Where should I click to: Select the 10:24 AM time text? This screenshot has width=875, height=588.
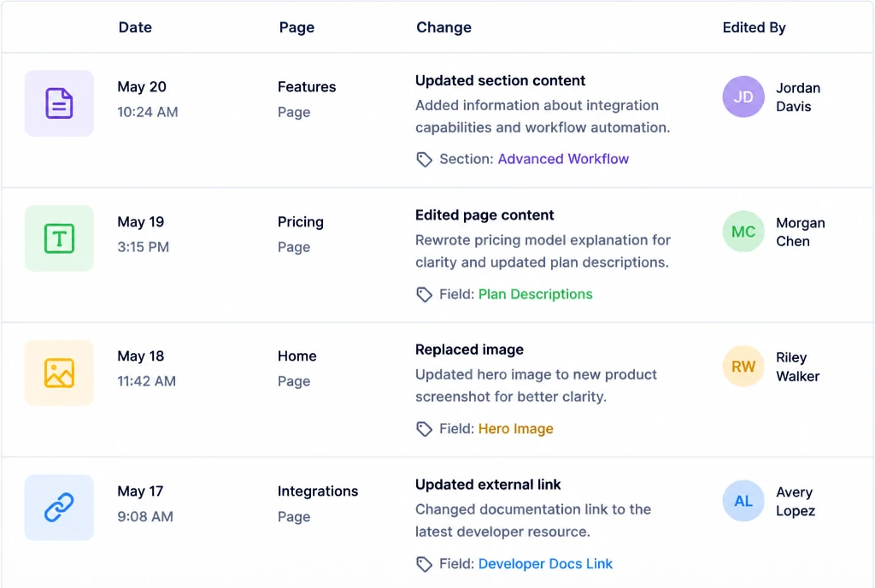click(147, 112)
